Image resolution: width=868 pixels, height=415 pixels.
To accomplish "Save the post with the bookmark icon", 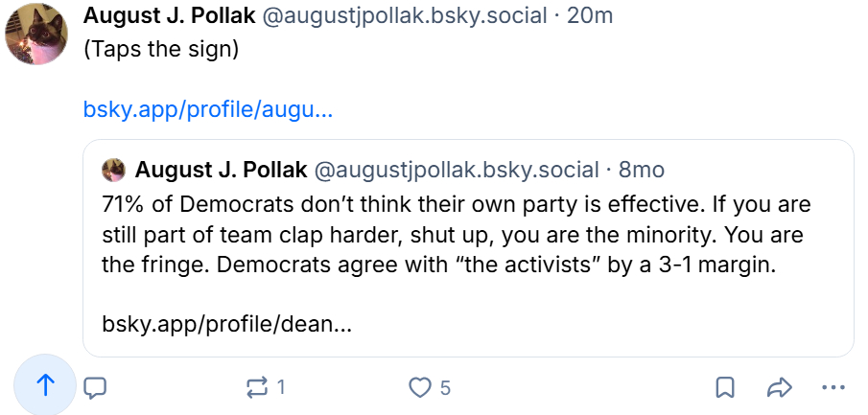I will pos(725,387).
